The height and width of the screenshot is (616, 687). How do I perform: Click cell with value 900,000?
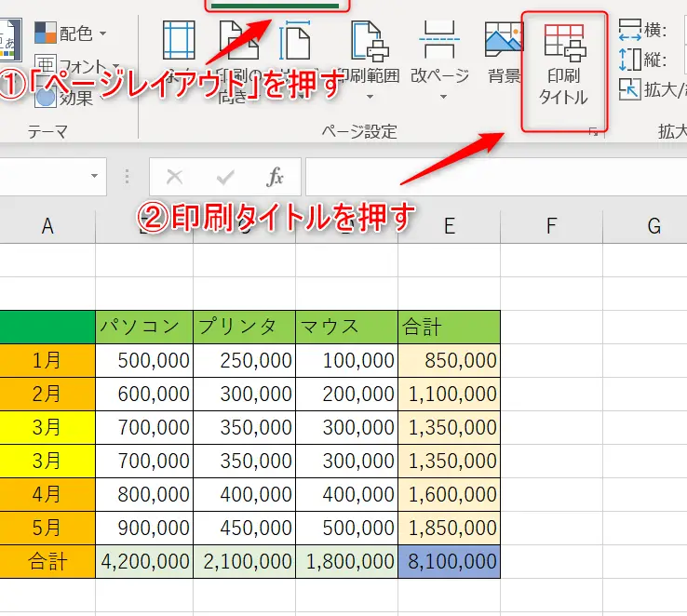144,528
